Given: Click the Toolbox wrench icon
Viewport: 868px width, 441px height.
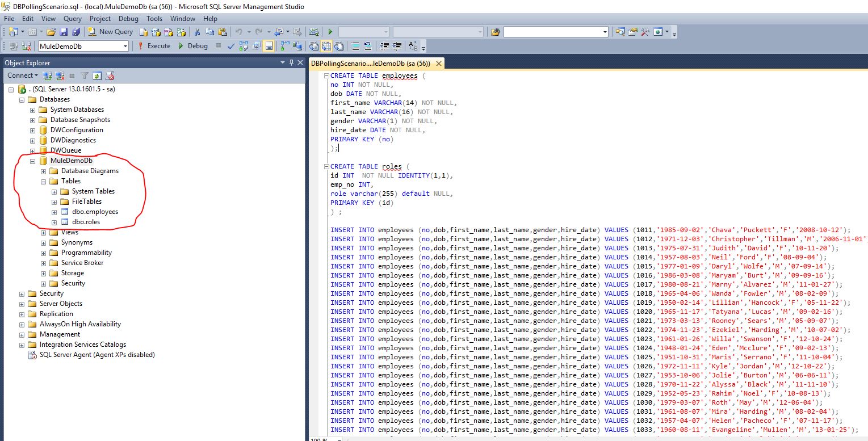Looking at the screenshot, I should tap(645, 32).
